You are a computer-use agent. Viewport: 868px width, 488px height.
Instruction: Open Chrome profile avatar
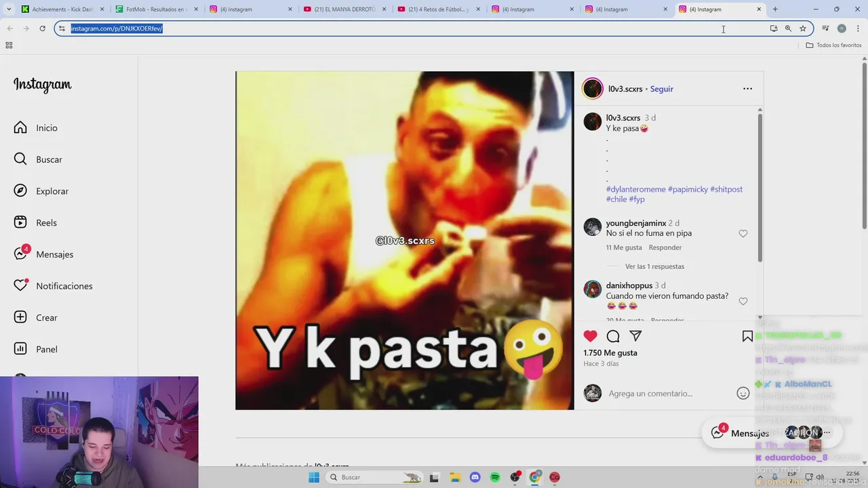click(842, 28)
